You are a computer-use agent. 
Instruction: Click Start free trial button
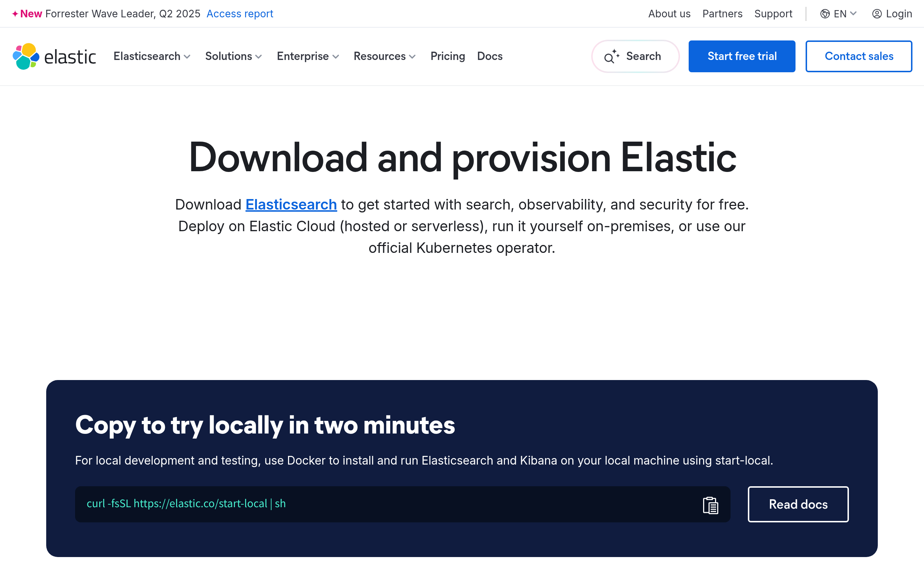(x=742, y=56)
